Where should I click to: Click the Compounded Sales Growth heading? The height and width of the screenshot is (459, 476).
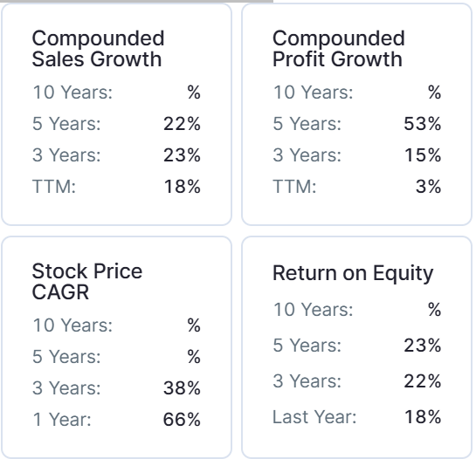98,49
